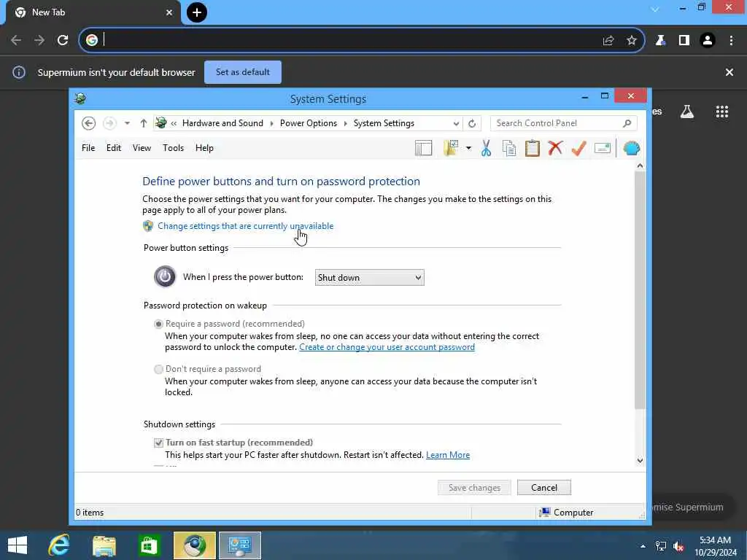Launch Internet Explorer from taskbar
747x560 pixels.
(60, 545)
